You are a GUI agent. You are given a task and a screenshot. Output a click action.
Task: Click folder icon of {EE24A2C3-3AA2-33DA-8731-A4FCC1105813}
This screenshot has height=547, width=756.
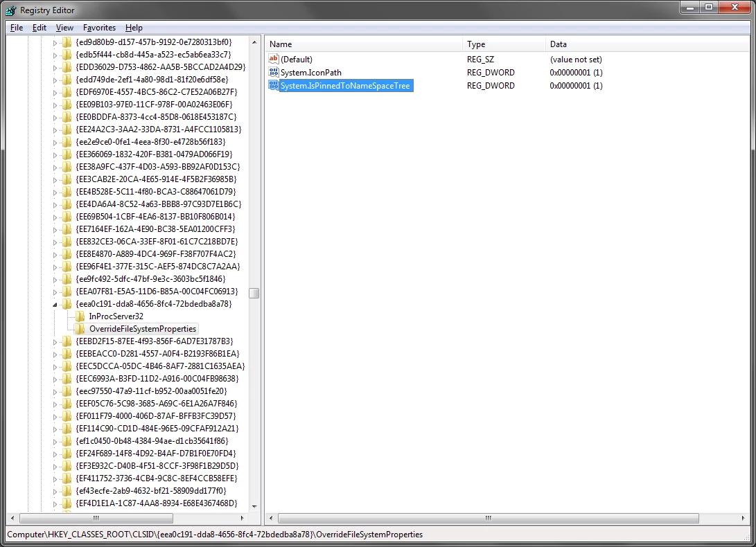tap(67, 129)
